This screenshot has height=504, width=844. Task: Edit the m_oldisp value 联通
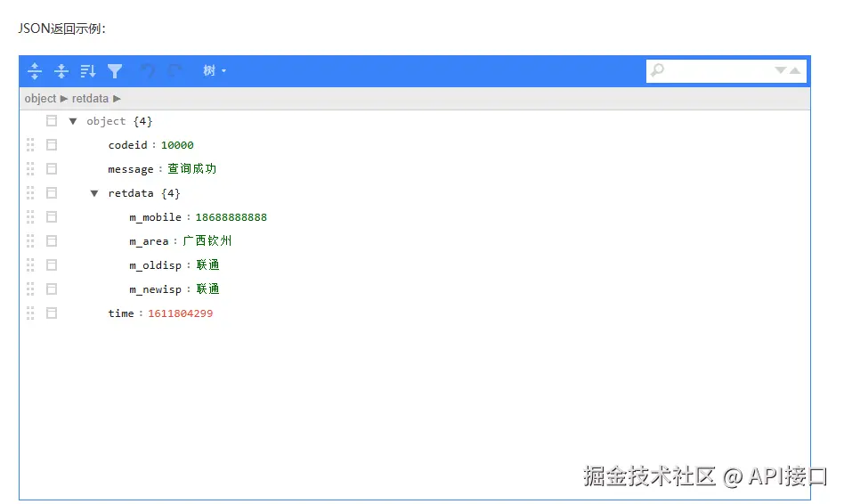coord(207,264)
